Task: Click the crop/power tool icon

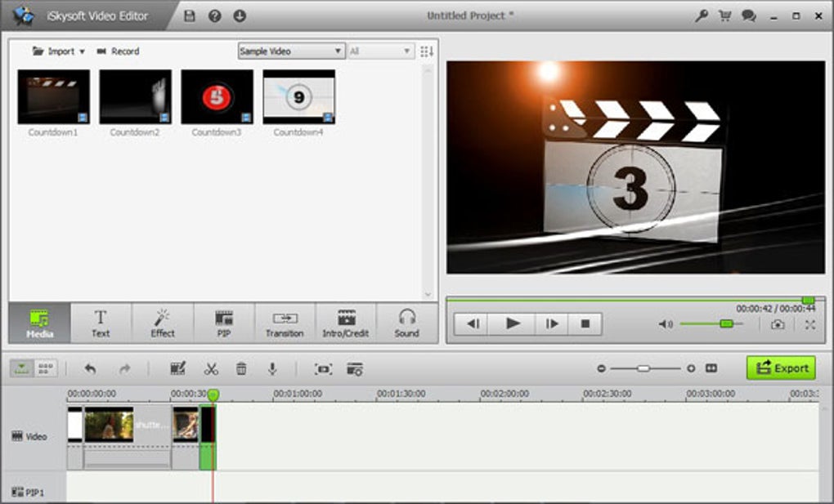Action: [324, 368]
